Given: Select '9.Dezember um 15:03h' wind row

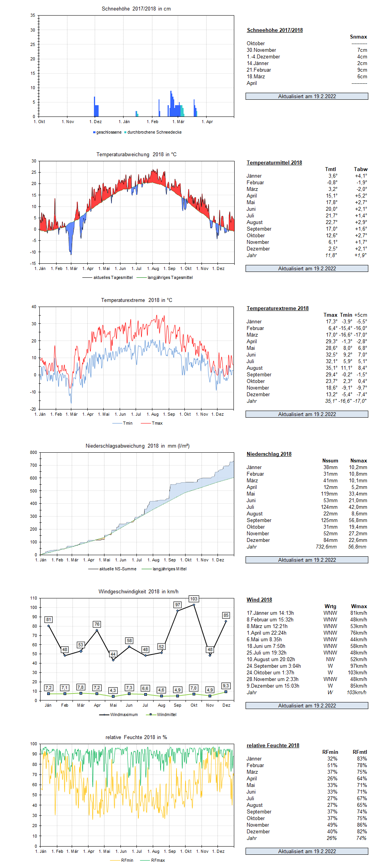Looking at the screenshot, I should click(x=307, y=686).
